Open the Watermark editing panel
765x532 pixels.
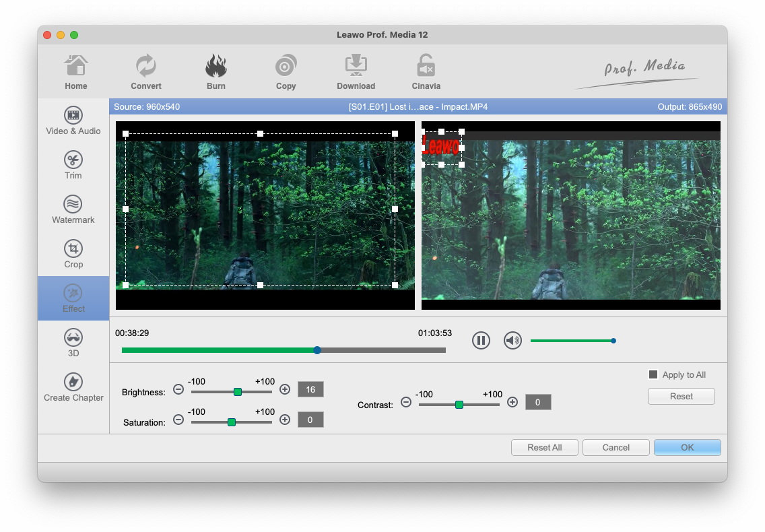pyautogui.click(x=73, y=209)
